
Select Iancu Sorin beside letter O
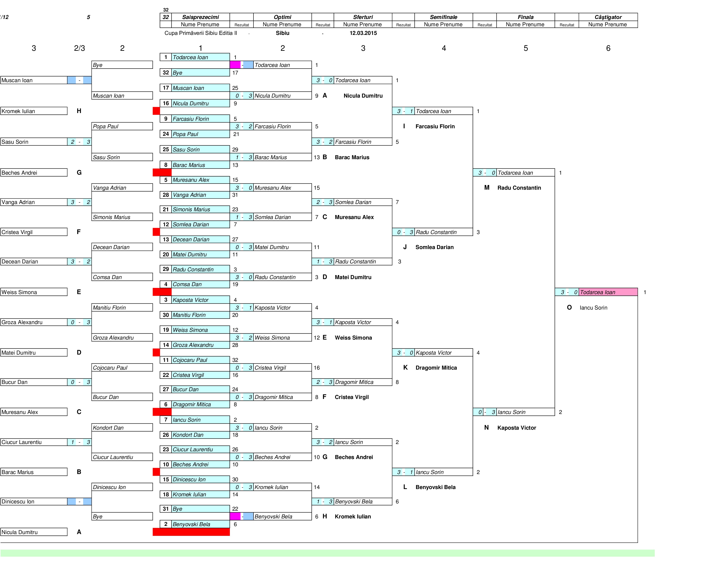(593, 308)
